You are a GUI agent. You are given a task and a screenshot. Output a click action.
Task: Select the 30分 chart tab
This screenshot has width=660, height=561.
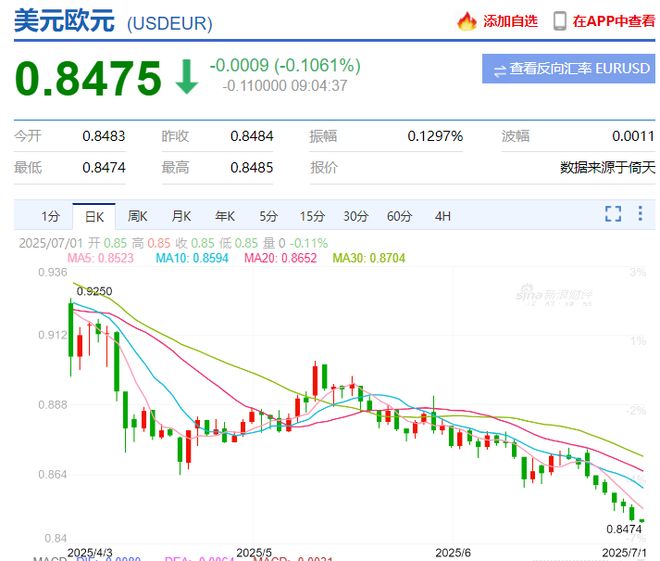coord(356,216)
